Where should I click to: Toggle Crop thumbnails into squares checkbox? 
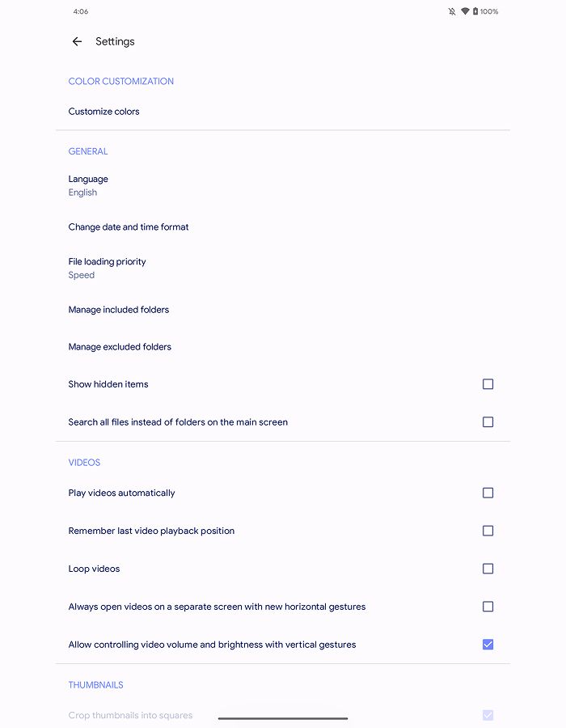(488, 715)
